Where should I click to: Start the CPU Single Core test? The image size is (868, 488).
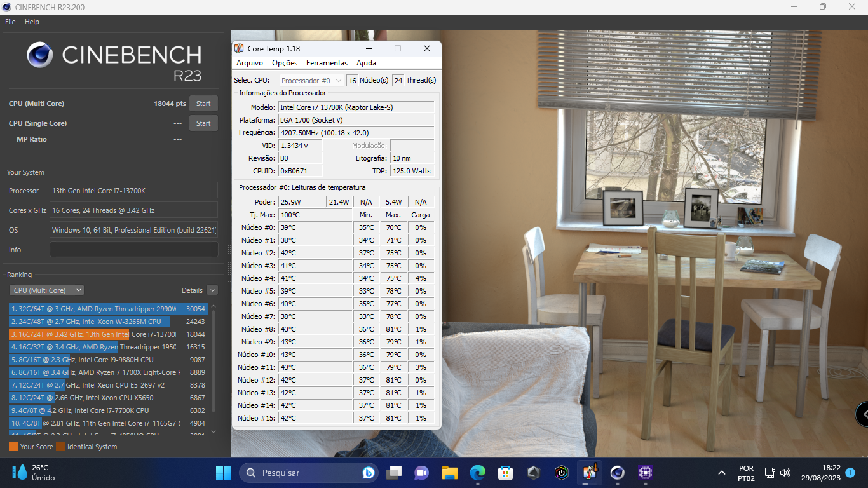(x=203, y=123)
